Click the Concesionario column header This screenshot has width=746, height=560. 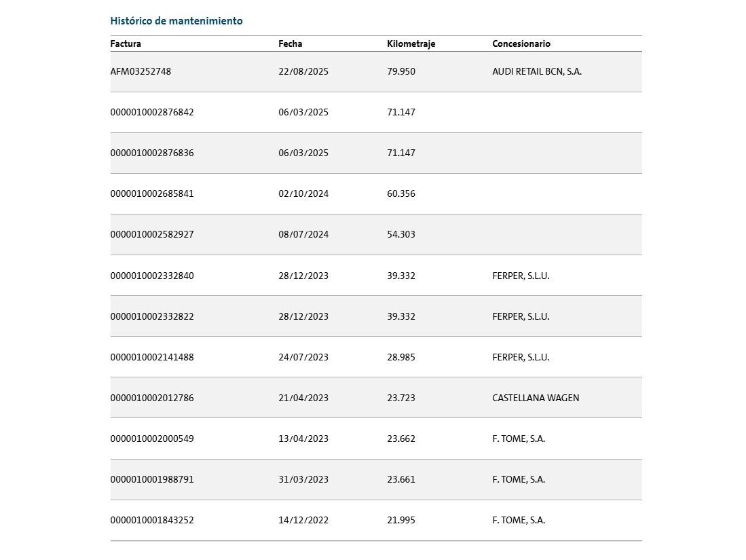point(521,43)
